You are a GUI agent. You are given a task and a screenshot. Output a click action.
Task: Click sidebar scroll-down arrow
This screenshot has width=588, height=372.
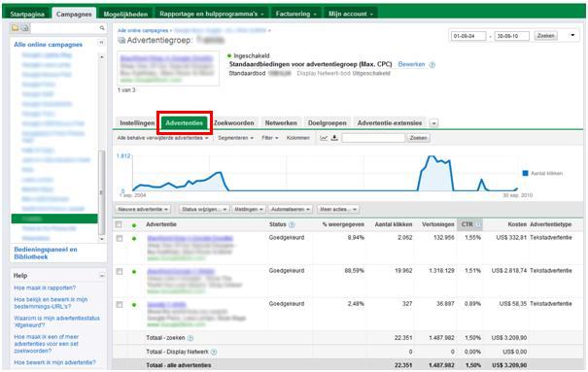[102, 239]
